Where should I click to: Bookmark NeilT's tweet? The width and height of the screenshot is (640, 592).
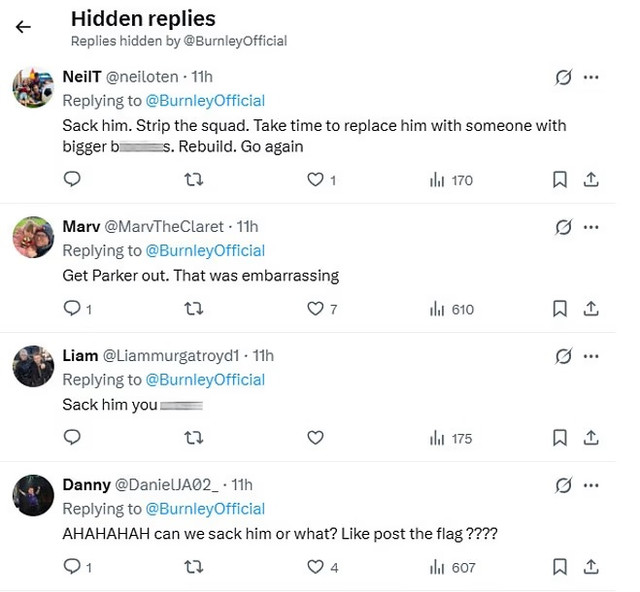coord(560,180)
